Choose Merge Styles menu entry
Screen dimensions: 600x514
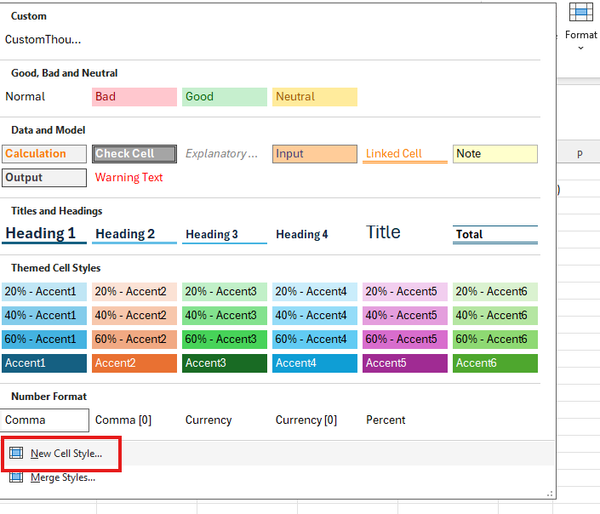pyautogui.click(x=63, y=477)
